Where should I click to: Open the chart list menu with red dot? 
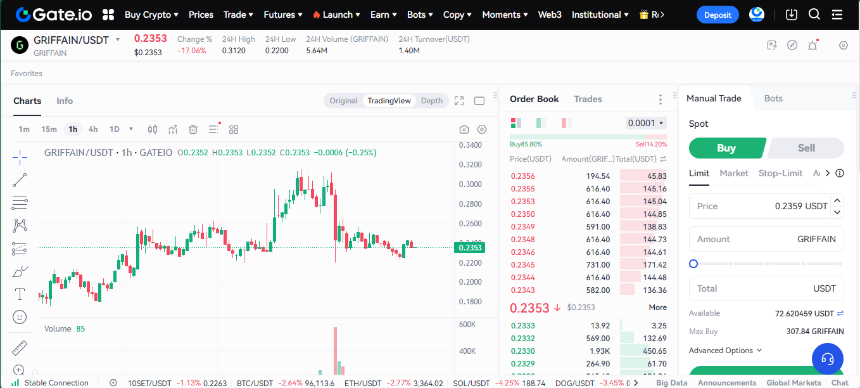[x=214, y=129]
